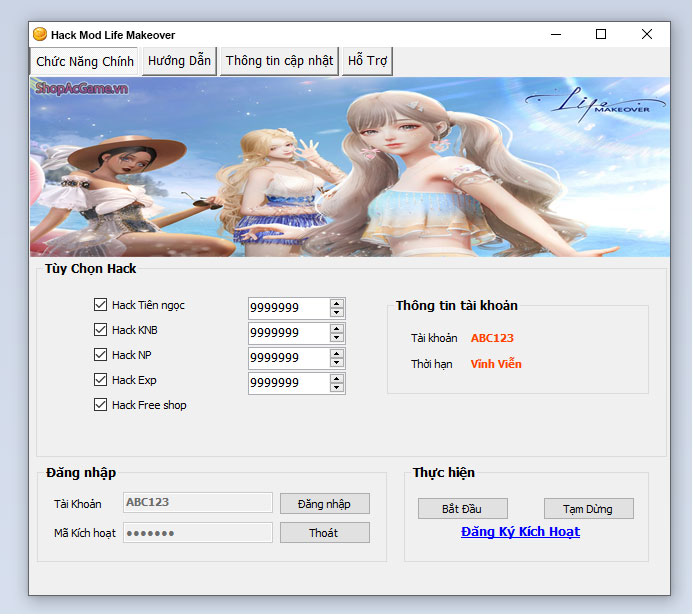Click the red ABC123 account name

point(492,338)
